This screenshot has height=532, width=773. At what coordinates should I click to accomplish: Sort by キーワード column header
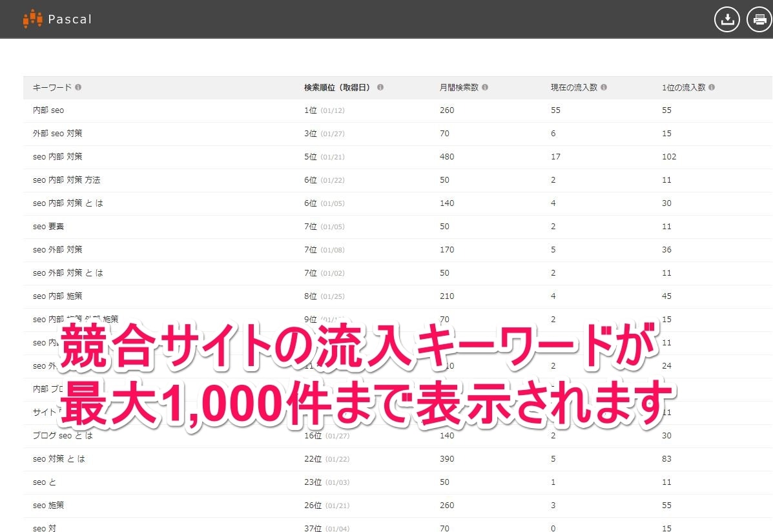[x=52, y=87]
